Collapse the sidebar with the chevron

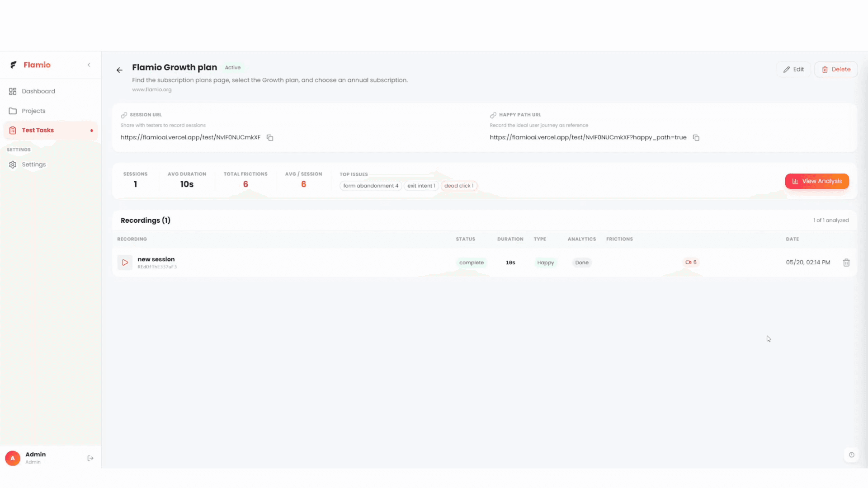pos(89,65)
